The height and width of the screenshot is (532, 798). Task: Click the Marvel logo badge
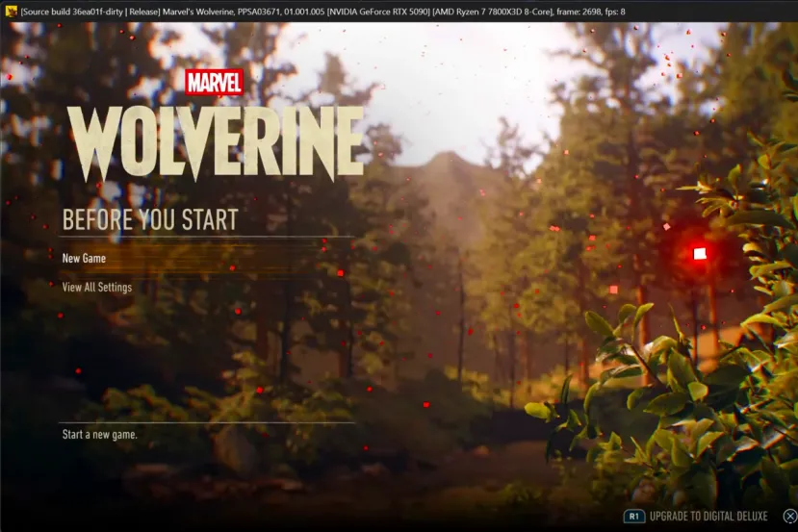pyautogui.click(x=214, y=83)
